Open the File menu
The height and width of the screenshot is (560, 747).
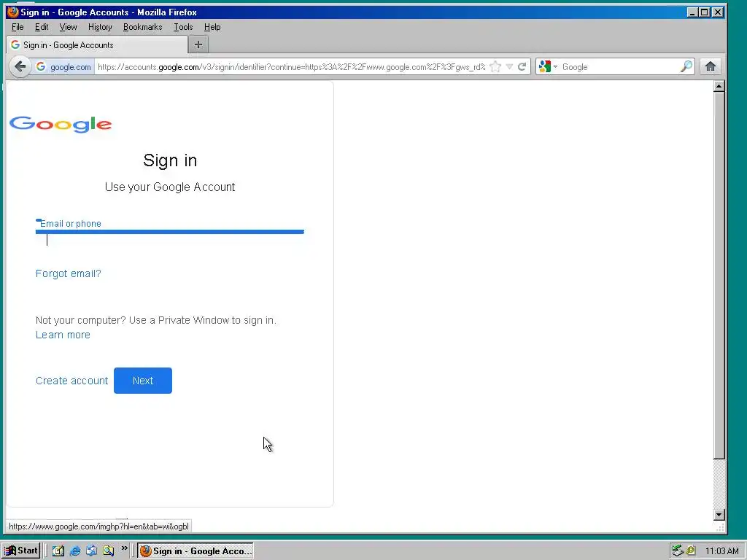(18, 27)
